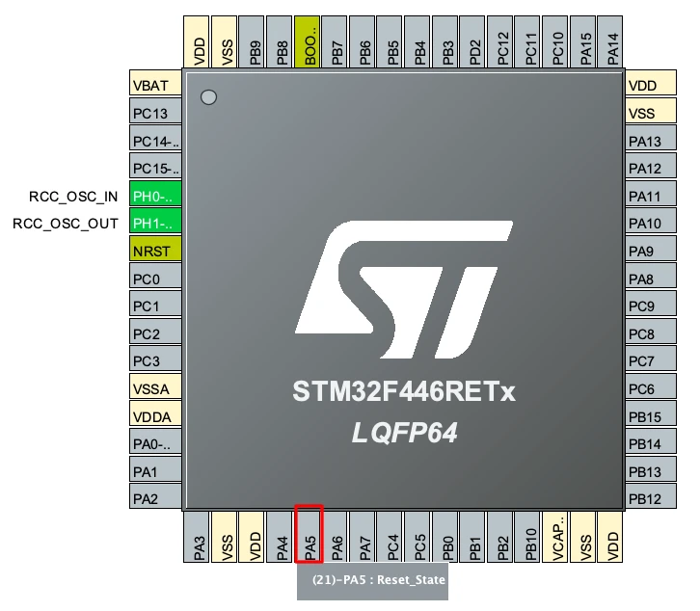Select pin PC10
Viewport: 700px width, 611px height.
point(555,41)
